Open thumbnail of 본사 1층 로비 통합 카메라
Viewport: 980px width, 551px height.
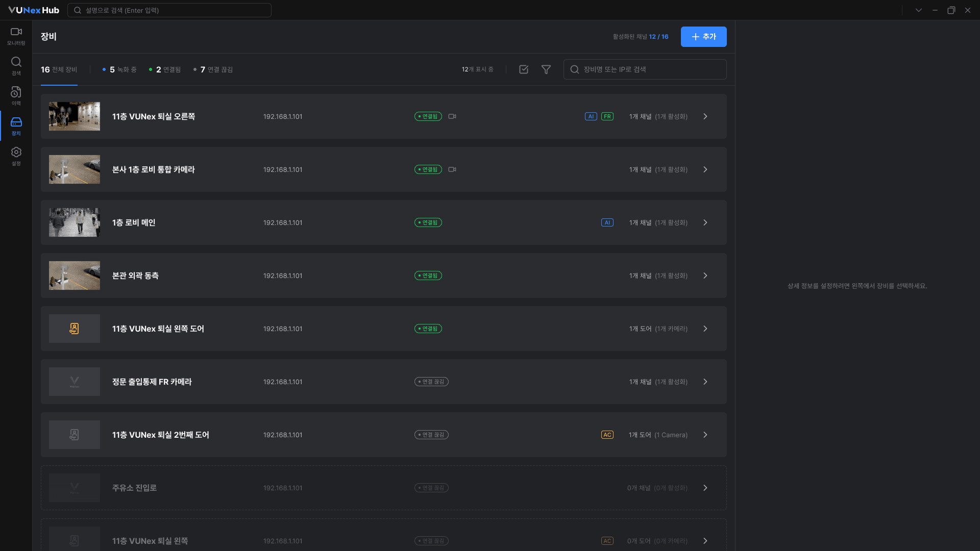(75, 169)
